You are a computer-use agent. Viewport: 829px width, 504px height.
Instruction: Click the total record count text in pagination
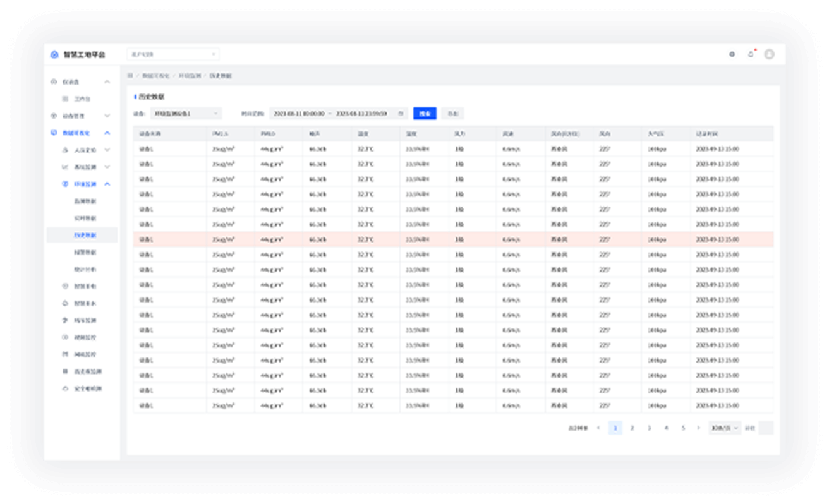click(578, 428)
